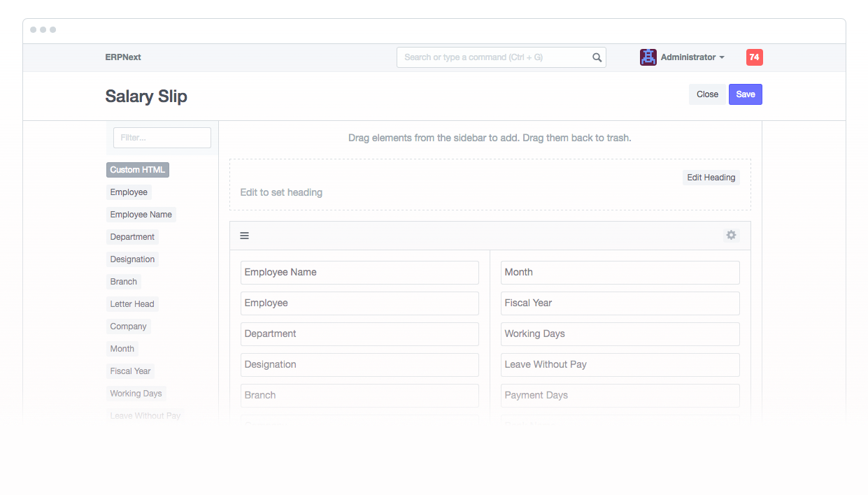This screenshot has height=495, width=868.
Task: Open the ERPNext home link
Action: coord(123,57)
